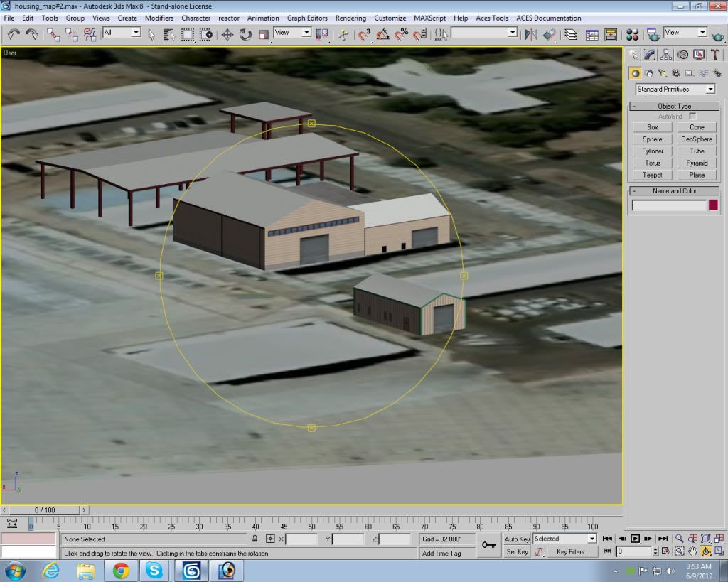
Task: Switch to the Lights create category
Action: point(663,72)
